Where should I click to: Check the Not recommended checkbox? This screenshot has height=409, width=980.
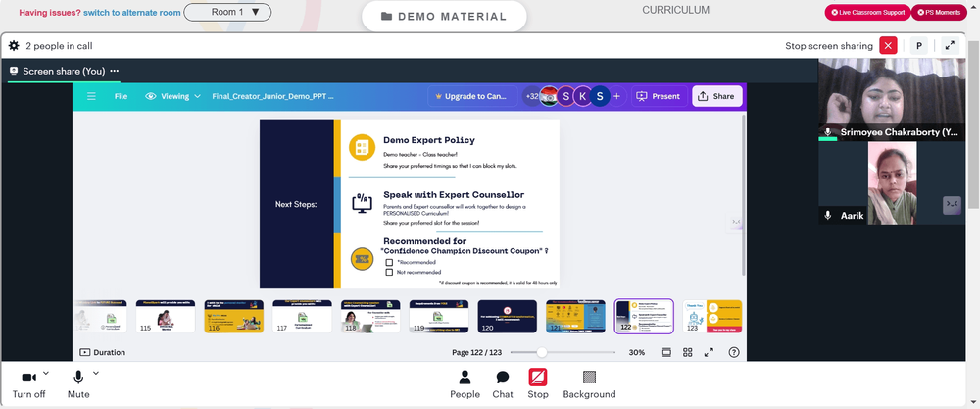389,272
